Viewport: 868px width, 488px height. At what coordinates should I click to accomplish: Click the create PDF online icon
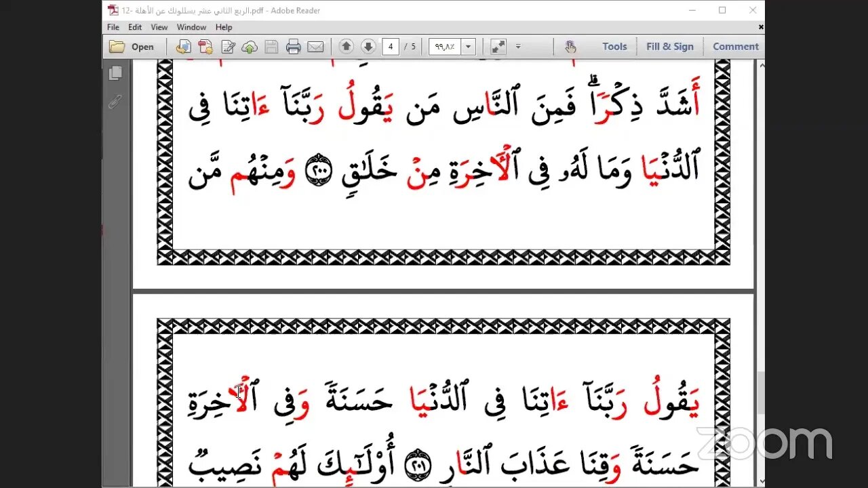[205, 47]
